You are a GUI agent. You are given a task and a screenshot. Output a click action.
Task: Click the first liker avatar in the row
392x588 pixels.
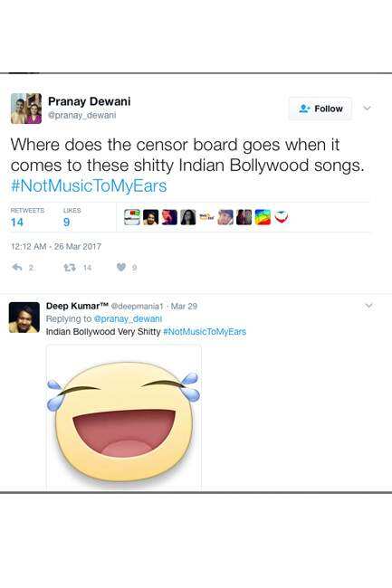pyautogui.click(x=131, y=217)
